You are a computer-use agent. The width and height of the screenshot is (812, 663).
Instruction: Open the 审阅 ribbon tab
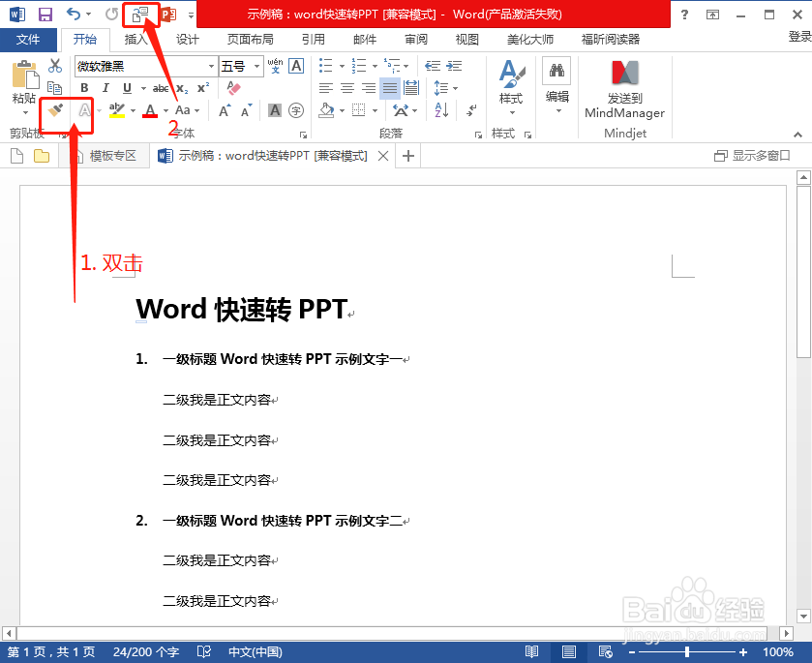[x=415, y=40]
